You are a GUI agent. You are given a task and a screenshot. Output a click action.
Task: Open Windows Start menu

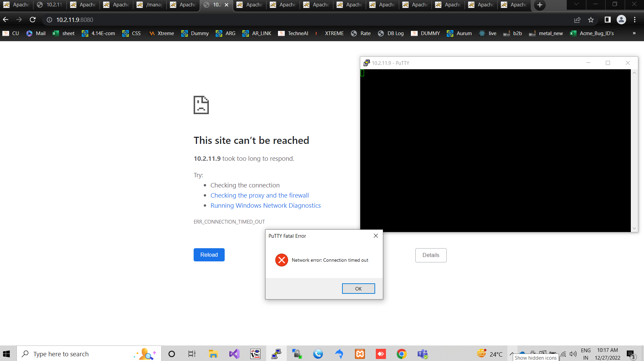pos(6,354)
